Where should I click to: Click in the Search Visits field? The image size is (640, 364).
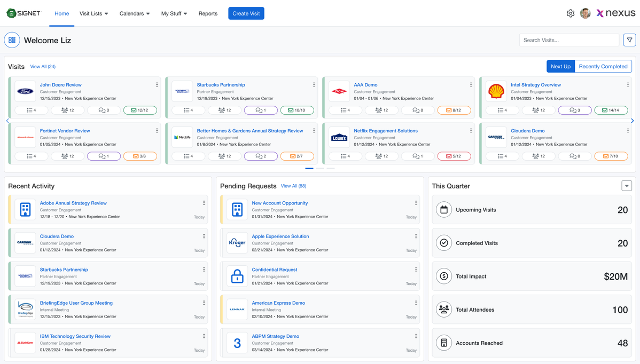click(569, 40)
